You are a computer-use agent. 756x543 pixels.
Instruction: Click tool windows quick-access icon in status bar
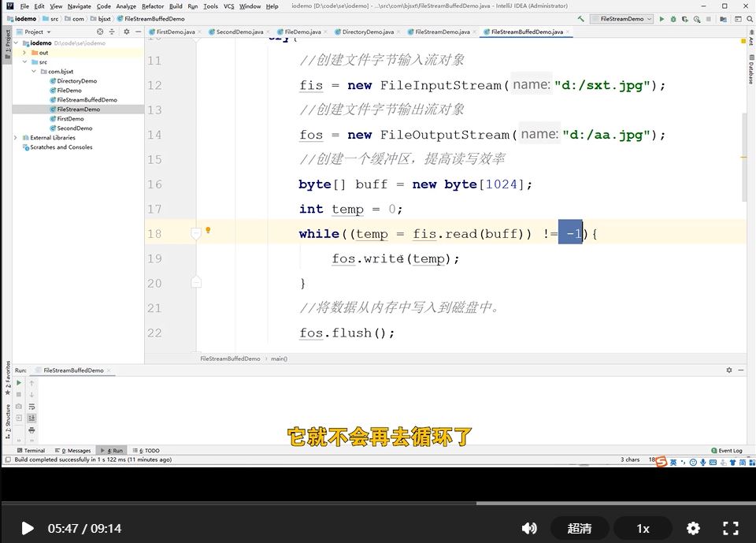(x=8, y=459)
